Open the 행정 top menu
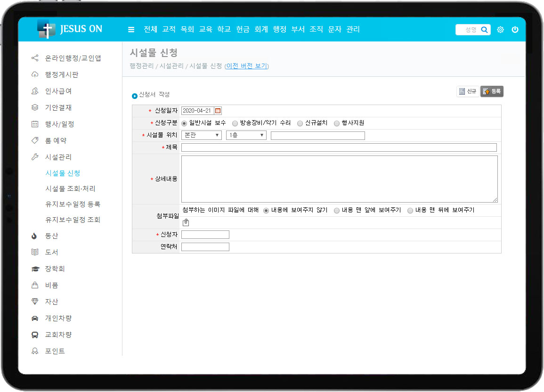The height and width of the screenshot is (392, 544). click(x=279, y=29)
